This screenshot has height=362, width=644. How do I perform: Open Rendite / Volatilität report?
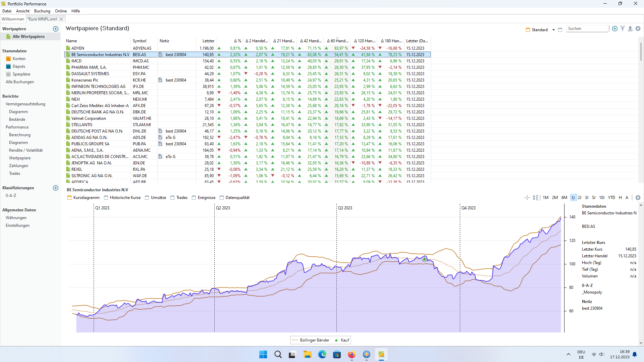click(x=26, y=150)
